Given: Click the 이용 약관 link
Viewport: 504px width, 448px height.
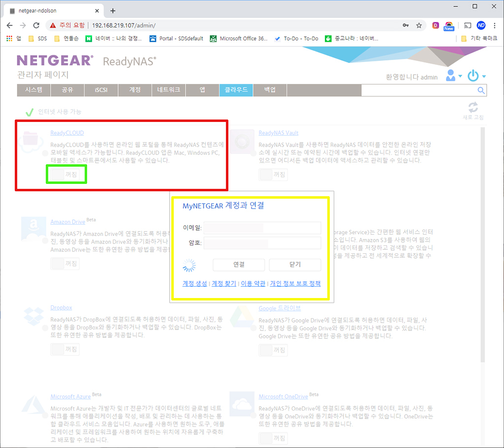Looking at the screenshot, I should point(253,284).
